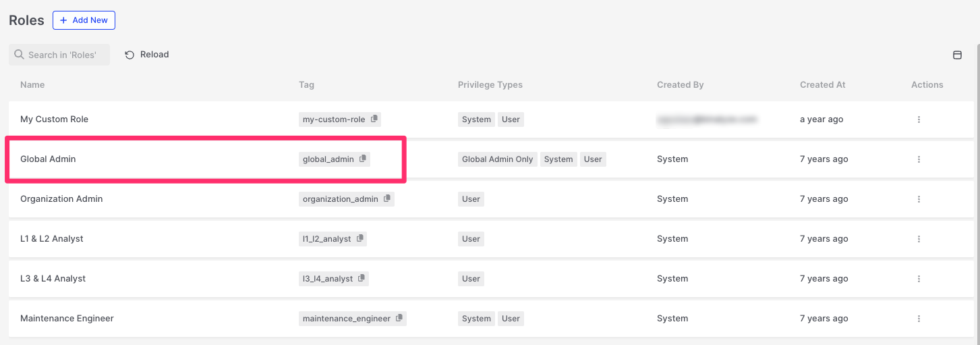Screen dimensions: 980x345
Task: Open the Maintenance Engineer role name
Action: pyautogui.click(x=67, y=319)
